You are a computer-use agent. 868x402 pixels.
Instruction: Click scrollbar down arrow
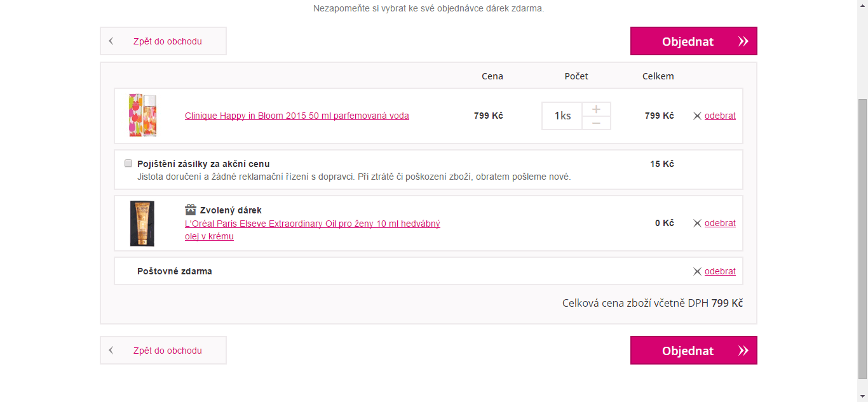point(862,396)
